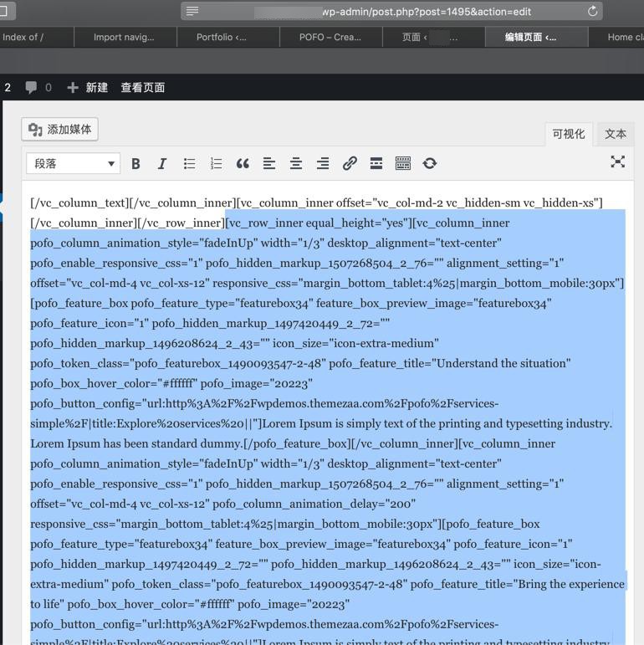Screen dimensions: 644x645
Task: Insert a bulleted list
Action: point(189,164)
